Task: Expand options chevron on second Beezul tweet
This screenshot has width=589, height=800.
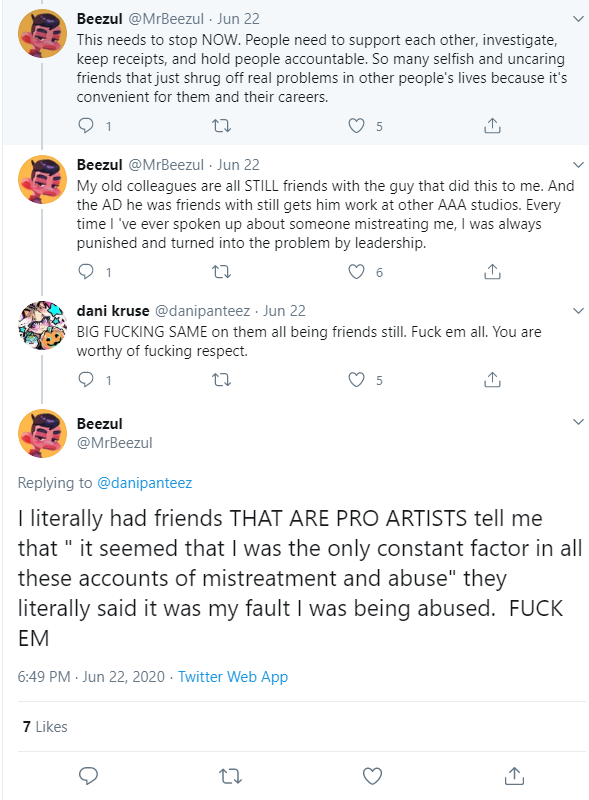Action: coord(578,165)
